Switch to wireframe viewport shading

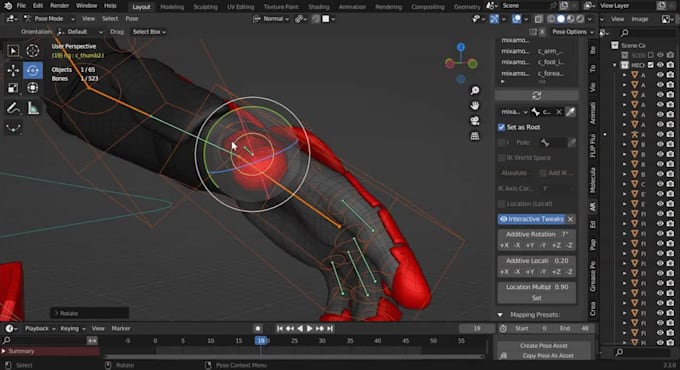[551, 19]
